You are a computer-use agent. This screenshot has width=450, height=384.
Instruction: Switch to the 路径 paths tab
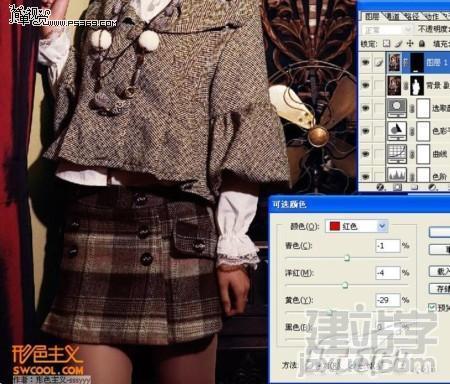[x=412, y=16]
